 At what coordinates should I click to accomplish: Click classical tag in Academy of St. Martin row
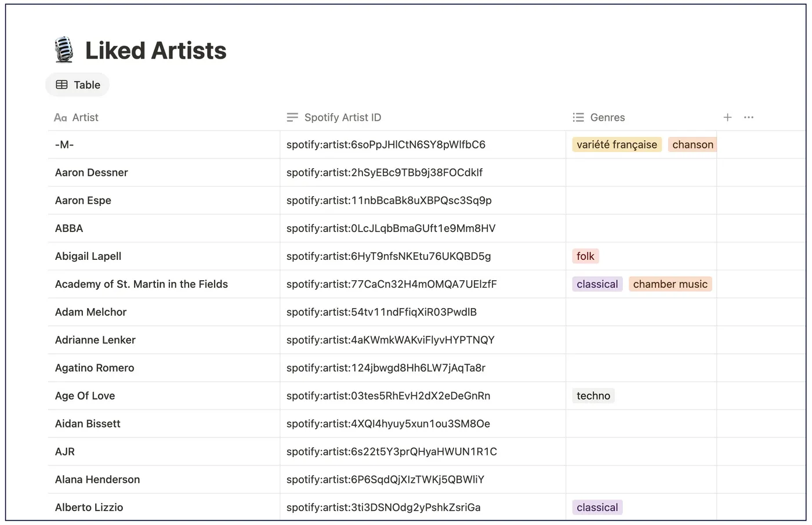coord(597,284)
